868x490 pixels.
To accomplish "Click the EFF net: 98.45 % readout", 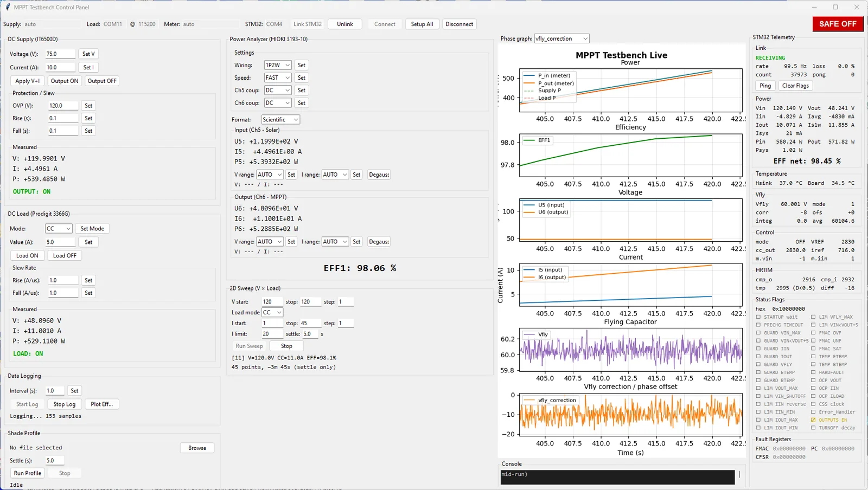I will (807, 161).
